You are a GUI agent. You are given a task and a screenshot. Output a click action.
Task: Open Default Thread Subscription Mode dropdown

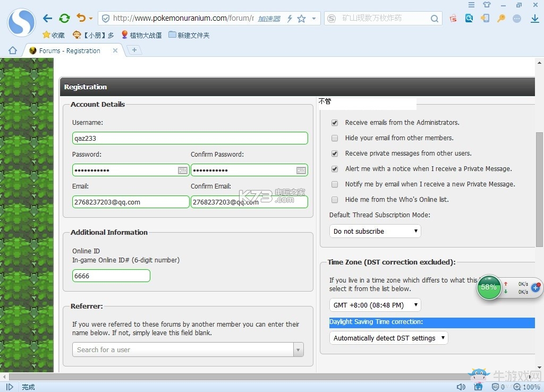point(375,231)
